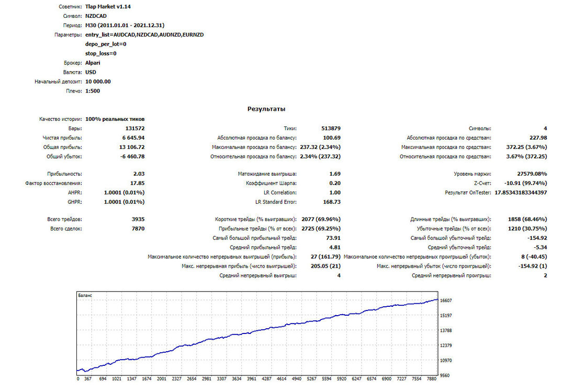Click maximal consecutive profit 205.05 (21)
The height and width of the screenshot is (392, 561).
[x=326, y=266]
